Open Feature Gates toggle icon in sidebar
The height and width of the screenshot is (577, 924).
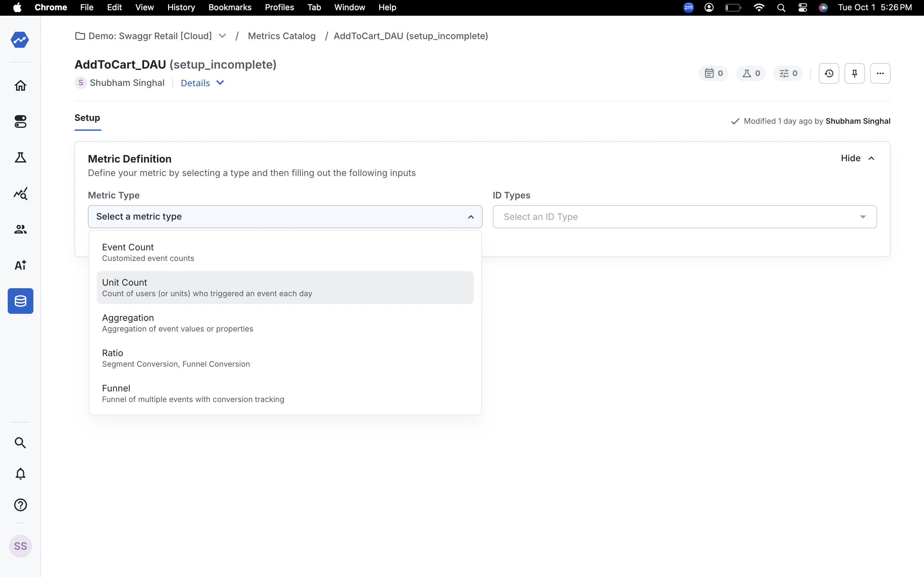pyautogui.click(x=20, y=122)
